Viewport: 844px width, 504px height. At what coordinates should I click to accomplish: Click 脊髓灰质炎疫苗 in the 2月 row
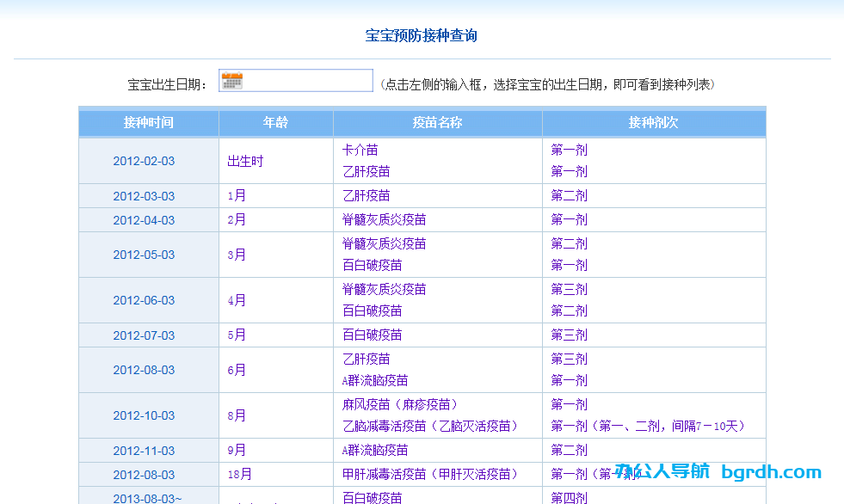click(384, 220)
